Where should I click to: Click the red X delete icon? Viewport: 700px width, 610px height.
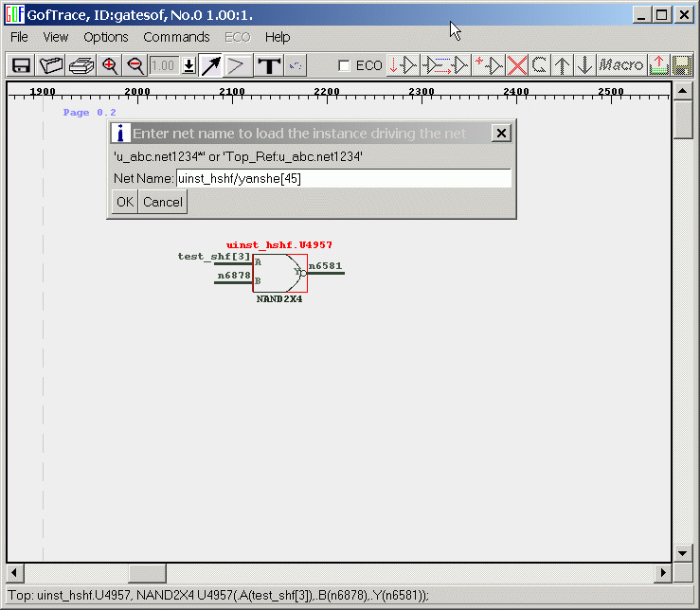517,65
